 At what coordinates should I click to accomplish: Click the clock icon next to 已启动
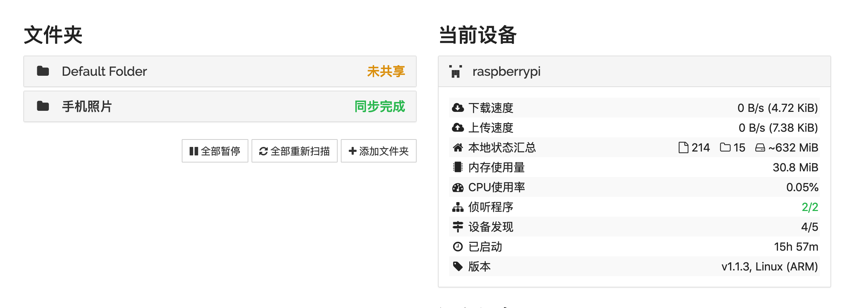tap(458, 247)
